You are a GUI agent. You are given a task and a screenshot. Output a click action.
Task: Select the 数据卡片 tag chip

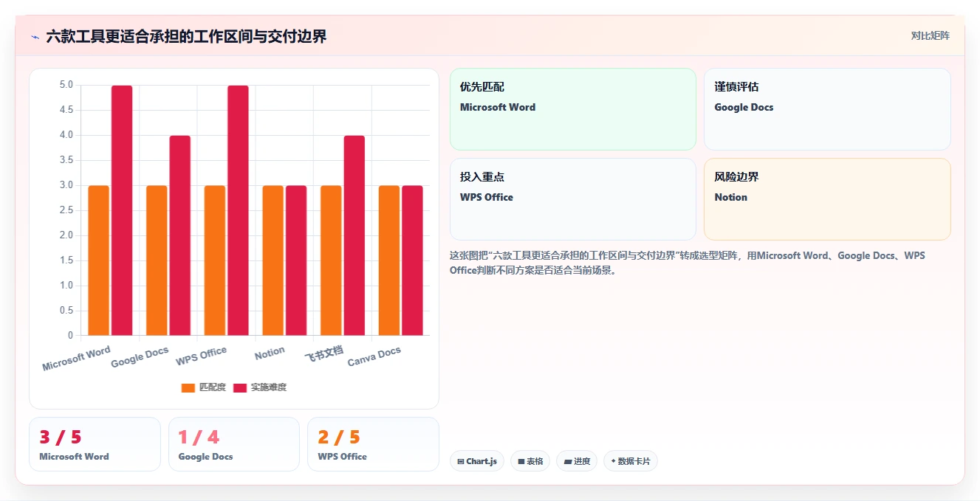coord(631,461)
